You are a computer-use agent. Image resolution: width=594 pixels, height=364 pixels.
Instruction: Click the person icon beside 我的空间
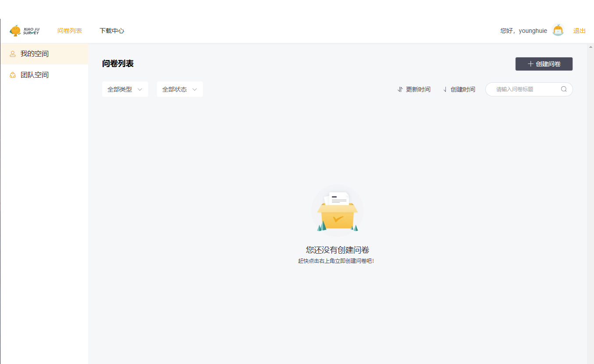[13, 54]
